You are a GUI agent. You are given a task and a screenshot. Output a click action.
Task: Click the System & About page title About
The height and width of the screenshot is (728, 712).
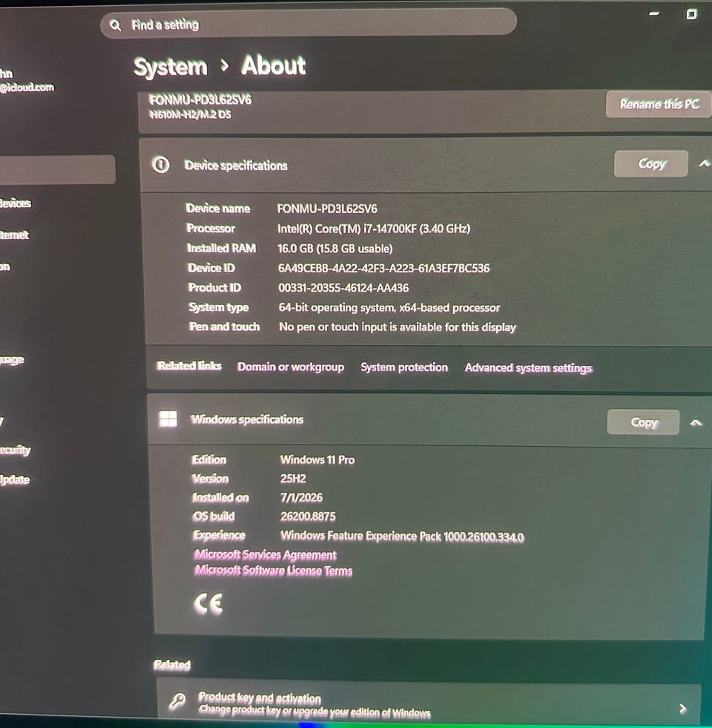click(x=274, y=65)
